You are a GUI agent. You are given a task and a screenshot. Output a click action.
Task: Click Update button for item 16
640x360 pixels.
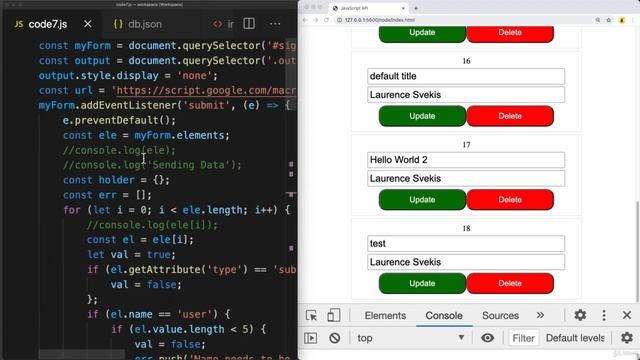(422, 116)
